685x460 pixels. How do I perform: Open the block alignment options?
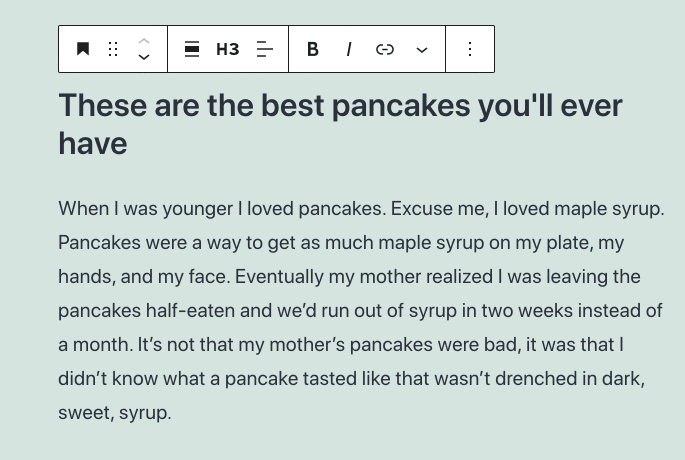[x=192, y=49]
